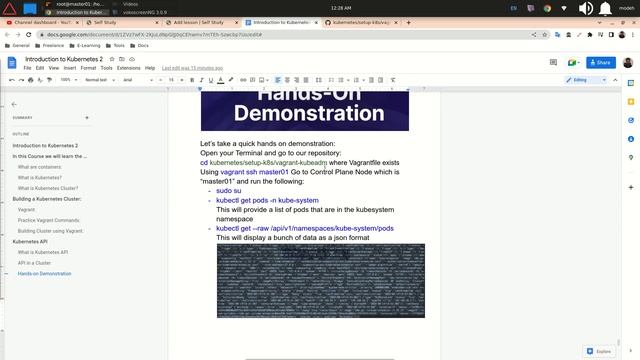Open comment history
The image size is (640, 360).
point(553,62)
